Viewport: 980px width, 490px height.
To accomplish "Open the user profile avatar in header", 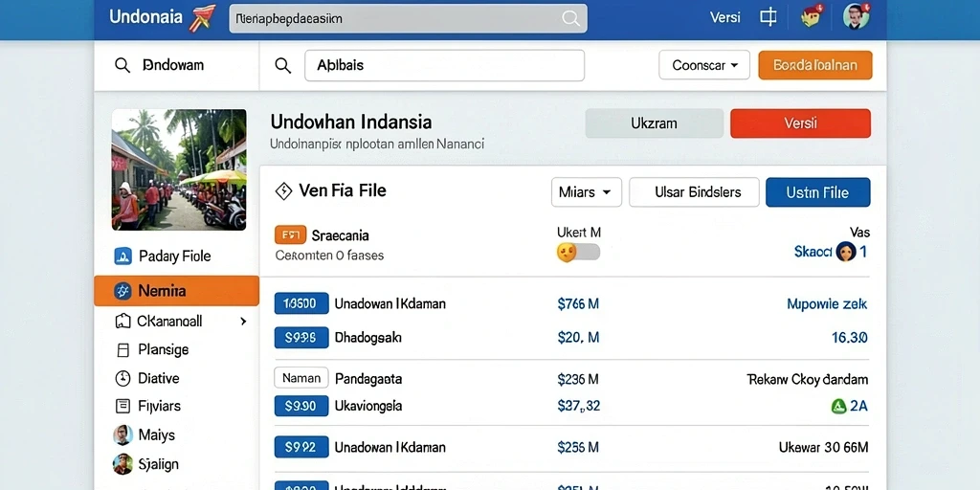I will [856, 16].
